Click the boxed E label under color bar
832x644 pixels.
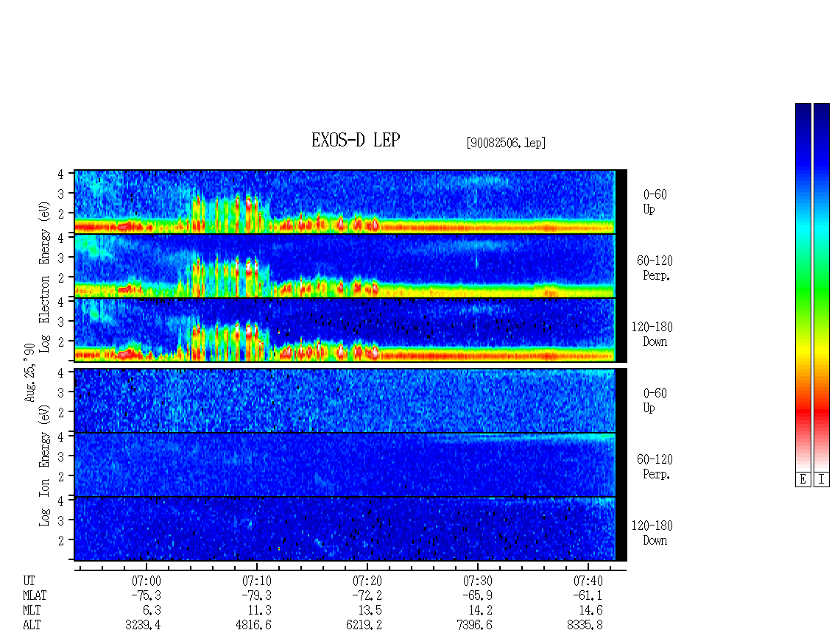pyautogui.click(x=803, y=480)
